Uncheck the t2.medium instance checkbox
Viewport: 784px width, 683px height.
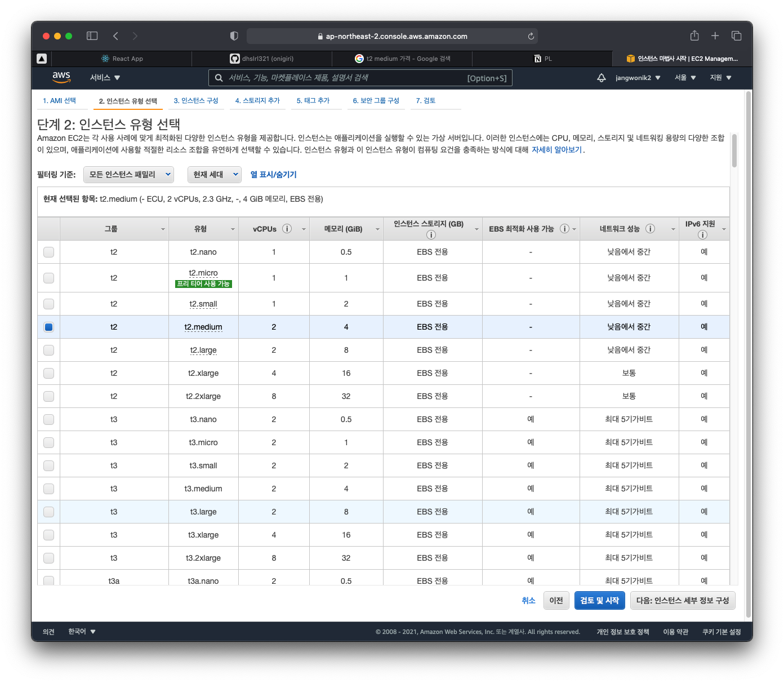pyautogui.click(x=49, y=327)
